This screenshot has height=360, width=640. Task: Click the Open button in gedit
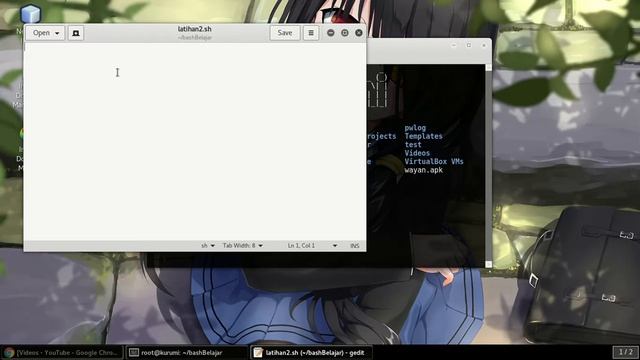pyautogui.click(x=41, y=33)
